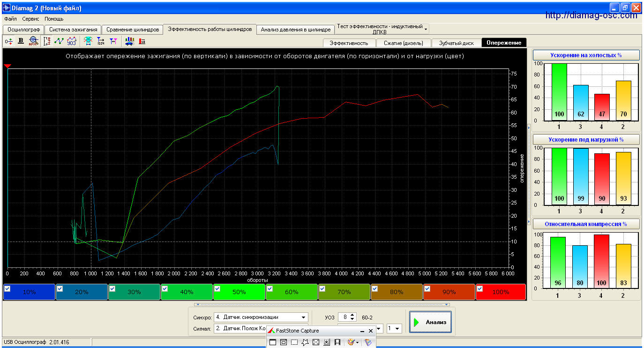Increase the УОЗ value stepper
This screenshot has width=644, height=348.
coord(352,315)
